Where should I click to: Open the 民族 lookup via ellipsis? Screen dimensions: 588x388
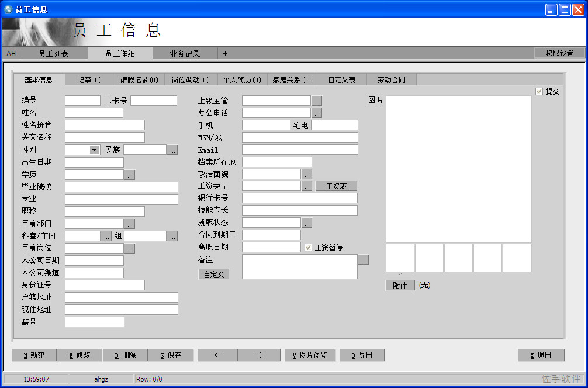172,150
